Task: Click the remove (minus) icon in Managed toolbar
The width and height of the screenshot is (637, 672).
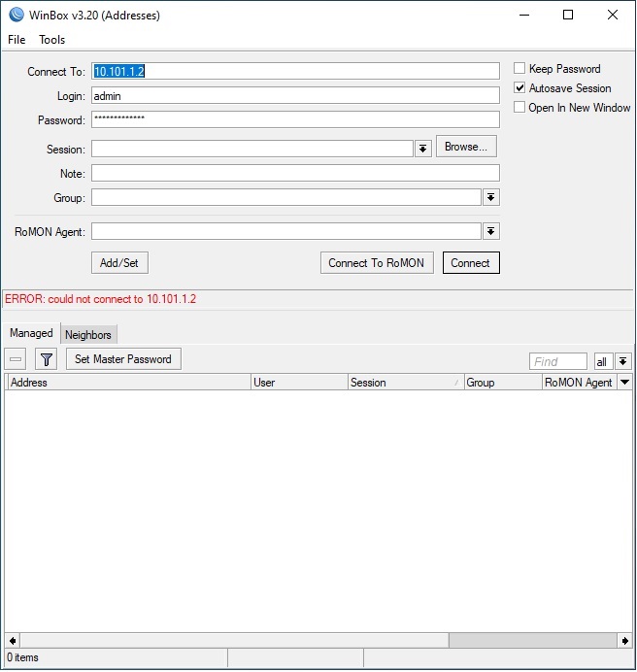Action: click(x=16, y=359)
